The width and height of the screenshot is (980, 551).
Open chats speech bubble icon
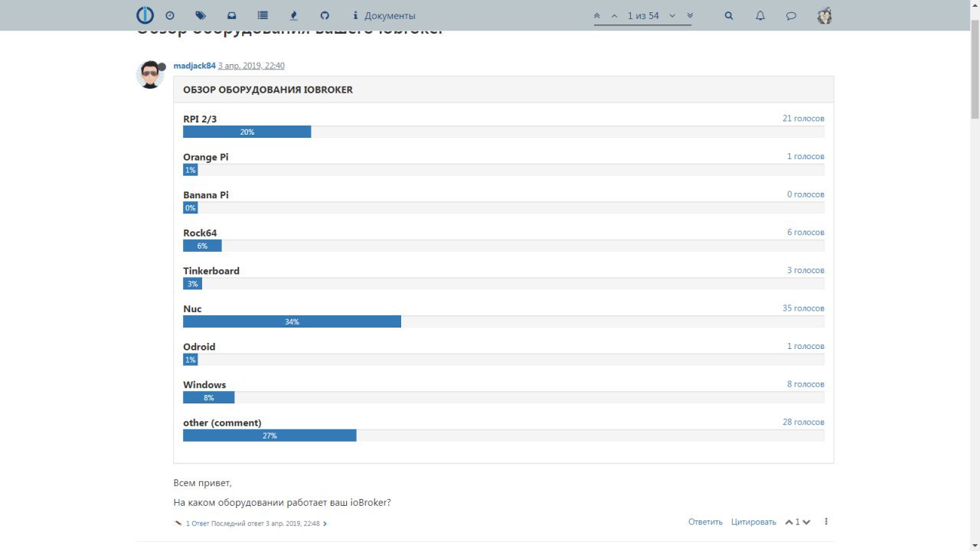(792, 15)
